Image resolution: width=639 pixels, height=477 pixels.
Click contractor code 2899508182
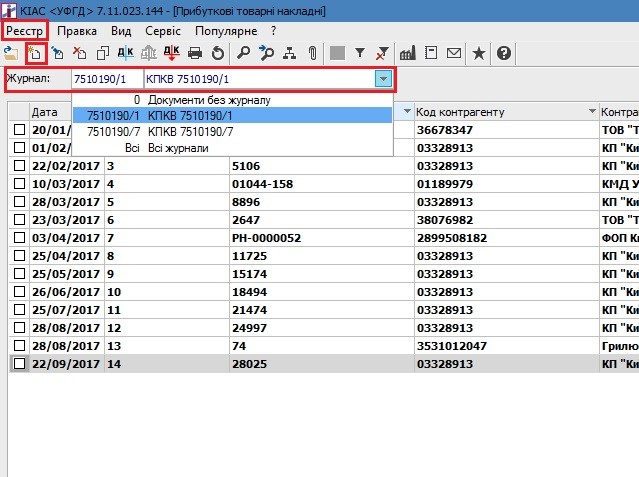[x=452, y=238]
